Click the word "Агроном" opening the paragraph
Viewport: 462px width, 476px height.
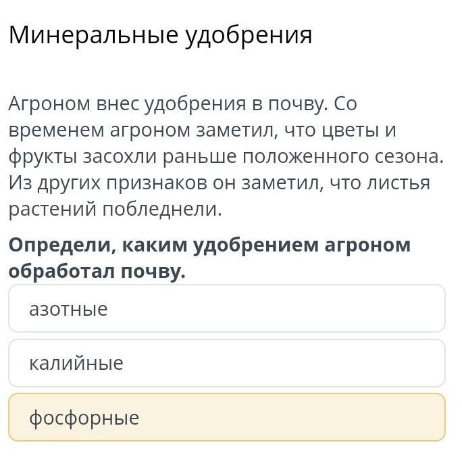49,104
